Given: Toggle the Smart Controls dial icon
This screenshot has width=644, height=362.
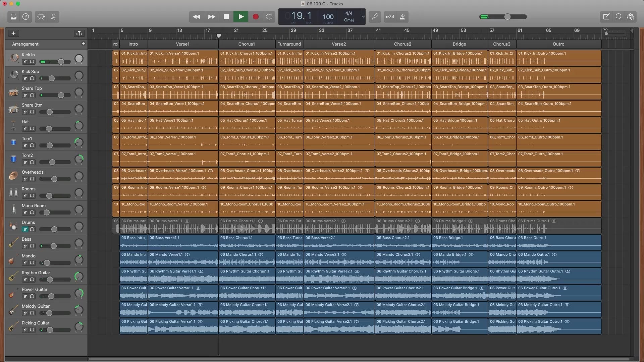Looking at the screenshot, I should (41, 17).
